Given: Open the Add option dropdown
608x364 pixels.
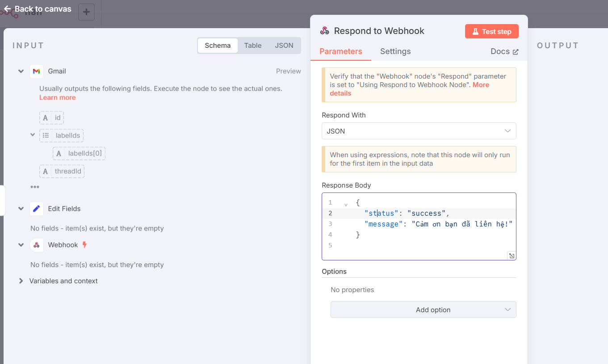Looking at the screenshot, I should coord(424,310).
